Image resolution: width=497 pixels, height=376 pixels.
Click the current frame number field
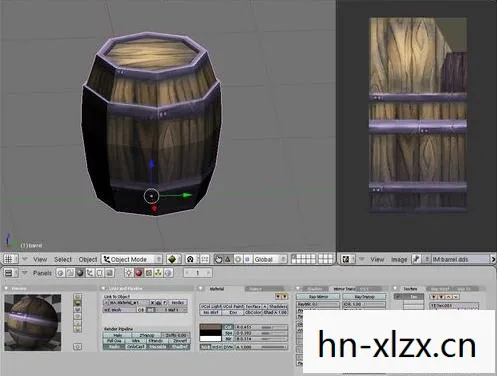(198, 273)
